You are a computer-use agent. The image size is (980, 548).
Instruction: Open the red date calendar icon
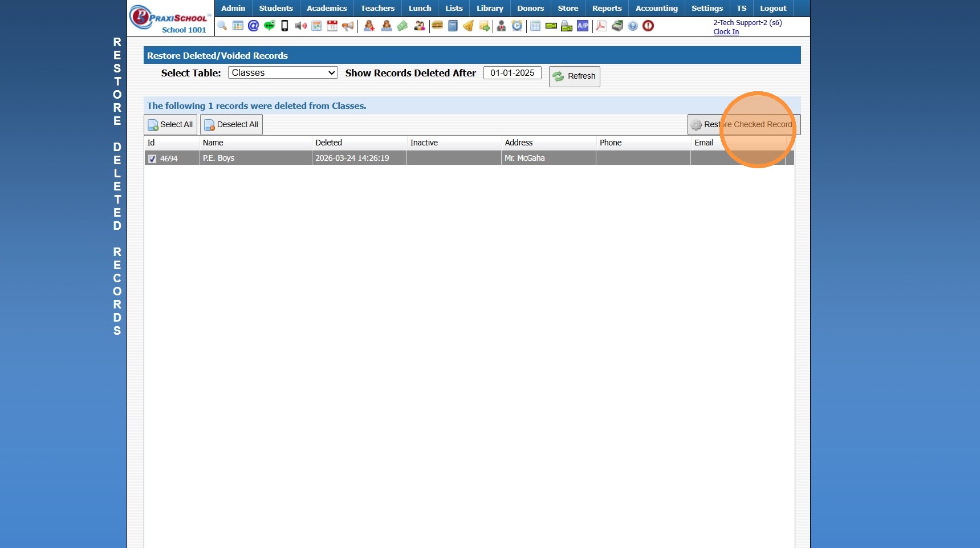(x=332, y=26)
